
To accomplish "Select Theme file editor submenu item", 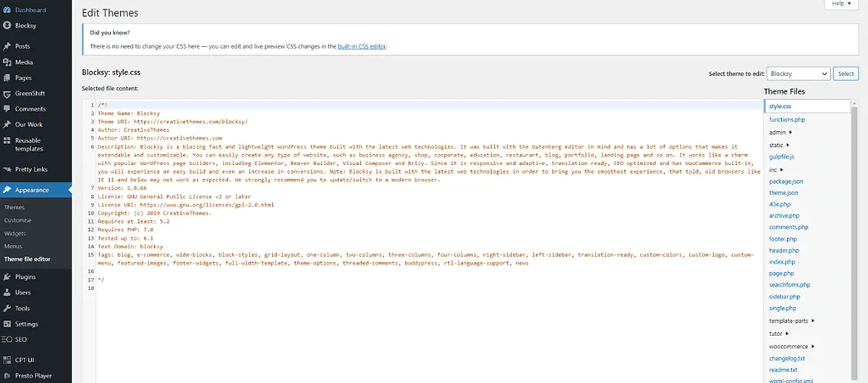I will [27, 259].
